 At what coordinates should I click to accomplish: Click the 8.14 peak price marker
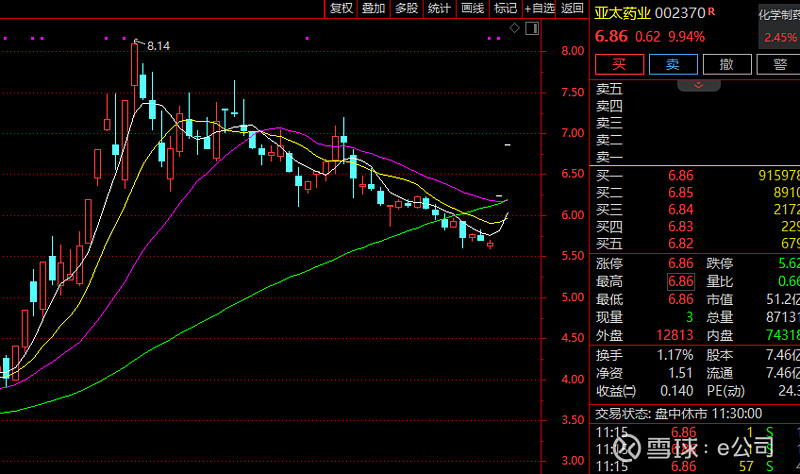(x=158, y=46)
